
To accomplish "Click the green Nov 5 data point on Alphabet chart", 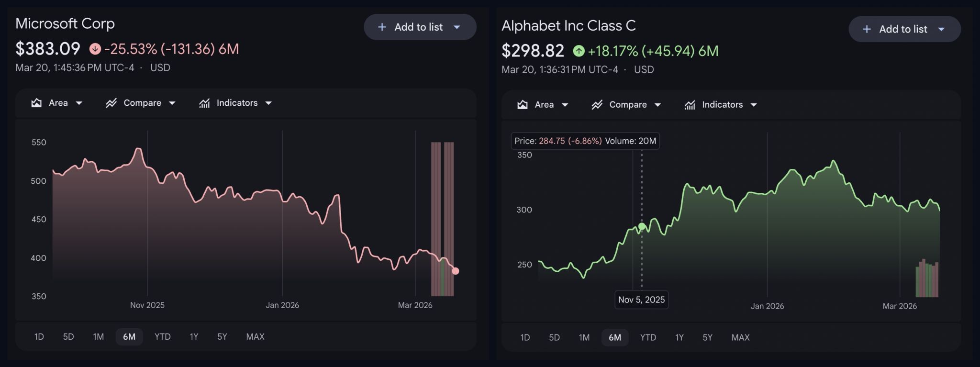I will click(x=642, y=226).
